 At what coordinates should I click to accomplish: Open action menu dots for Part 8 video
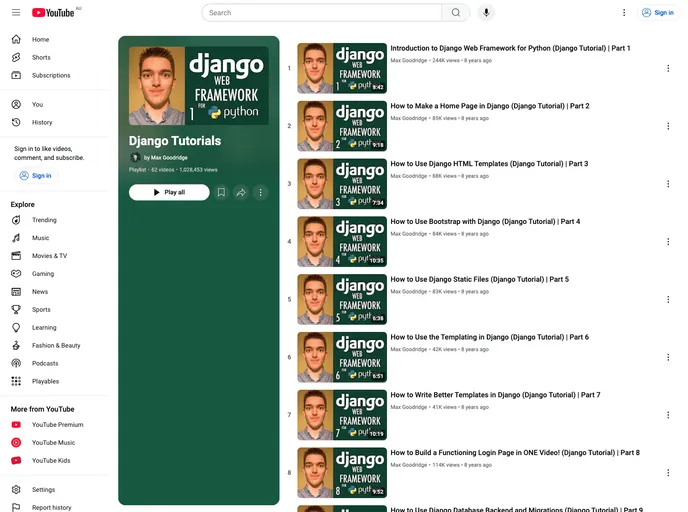668,473
